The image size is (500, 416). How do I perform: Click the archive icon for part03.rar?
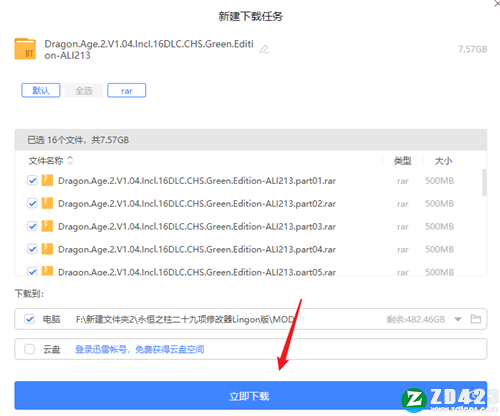pyautogui.click(x=47, y=226)
